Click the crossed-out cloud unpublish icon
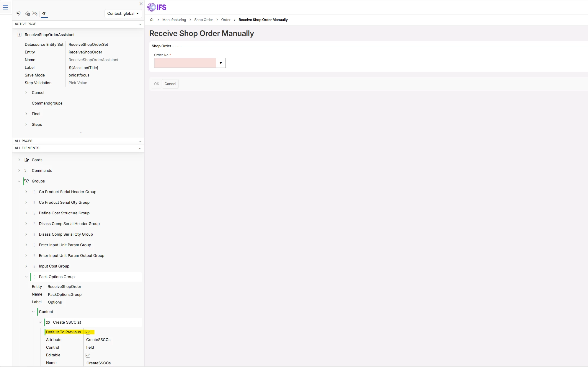The height and width of the screenshot is (367, 588). (x=35, y=14)
